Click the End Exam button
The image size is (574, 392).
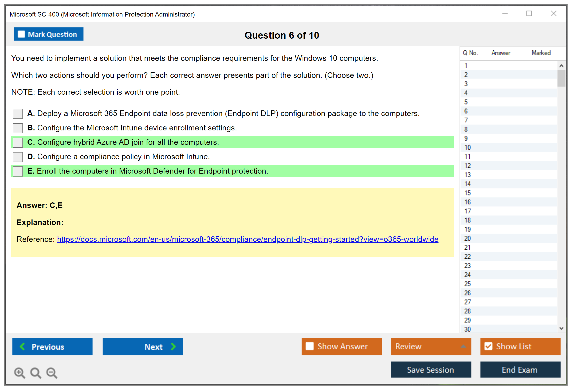520,370
